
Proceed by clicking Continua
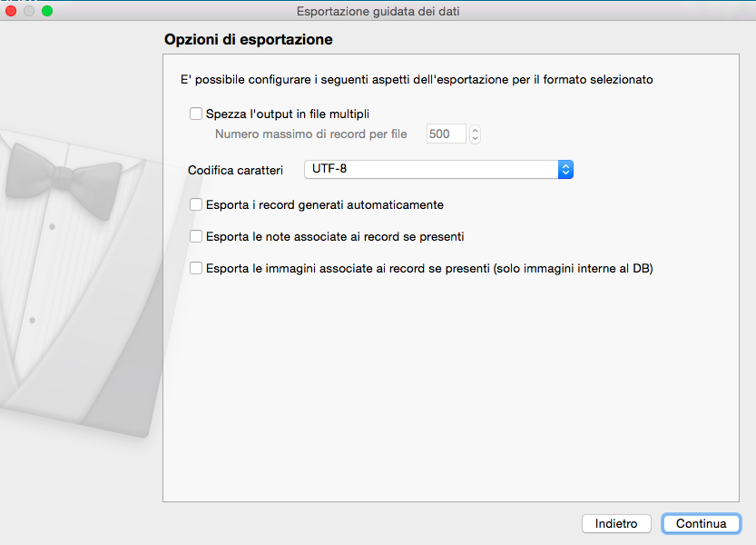[701, 524]
